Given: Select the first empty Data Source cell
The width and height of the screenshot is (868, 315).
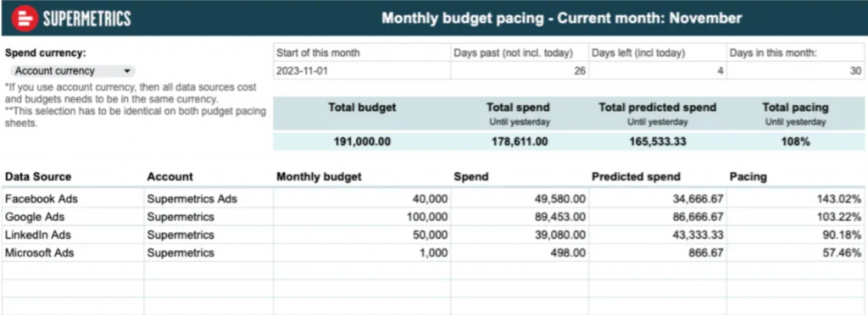Looking at the screenshot, I should point(73,270).
